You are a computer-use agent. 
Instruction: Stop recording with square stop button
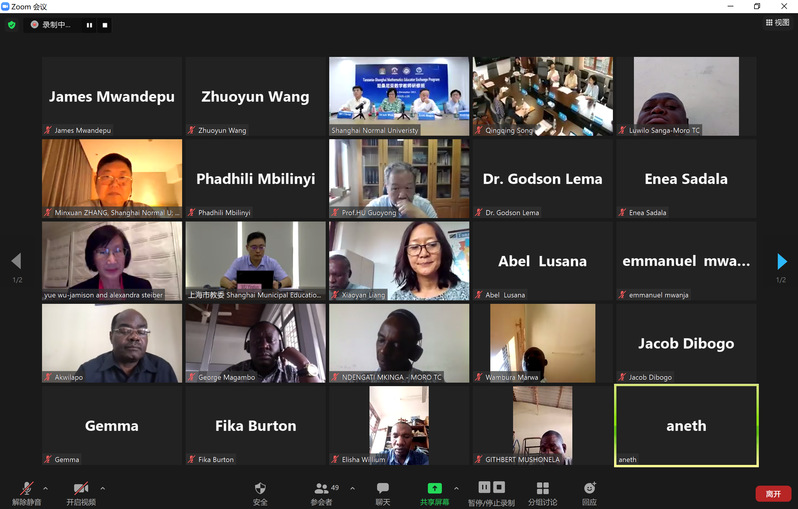105,25
